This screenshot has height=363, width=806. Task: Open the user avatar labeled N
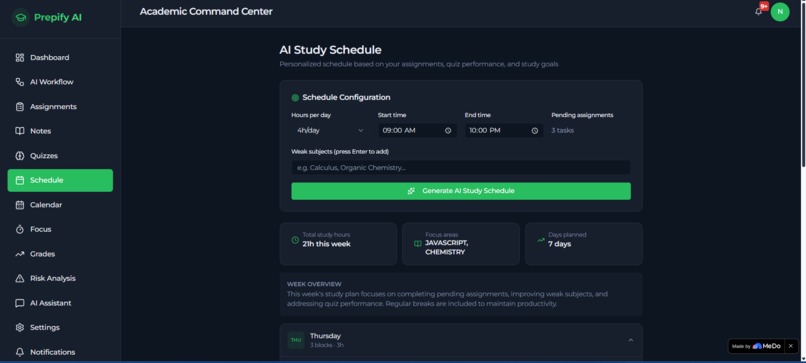[780, 12]
